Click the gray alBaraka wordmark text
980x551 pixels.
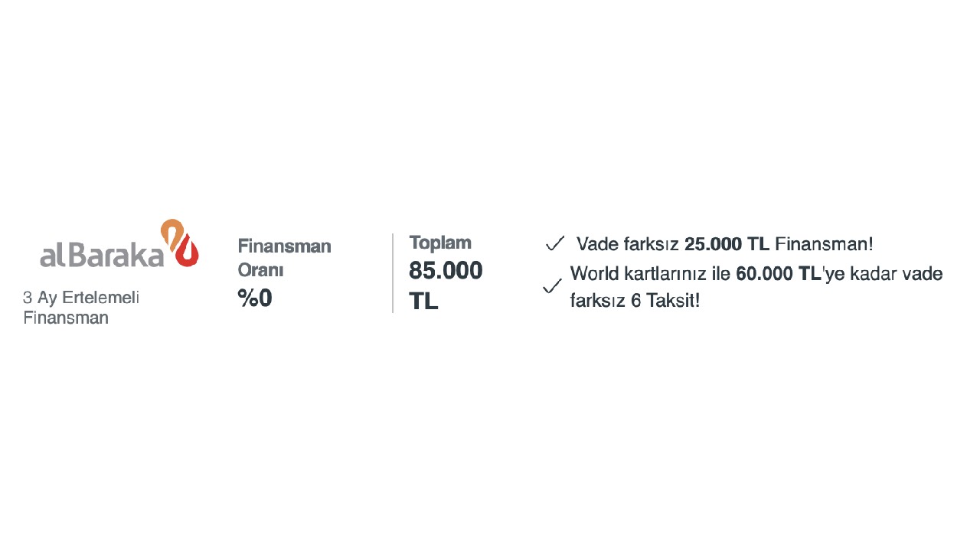pyautogui.click(x=101, y=255)
